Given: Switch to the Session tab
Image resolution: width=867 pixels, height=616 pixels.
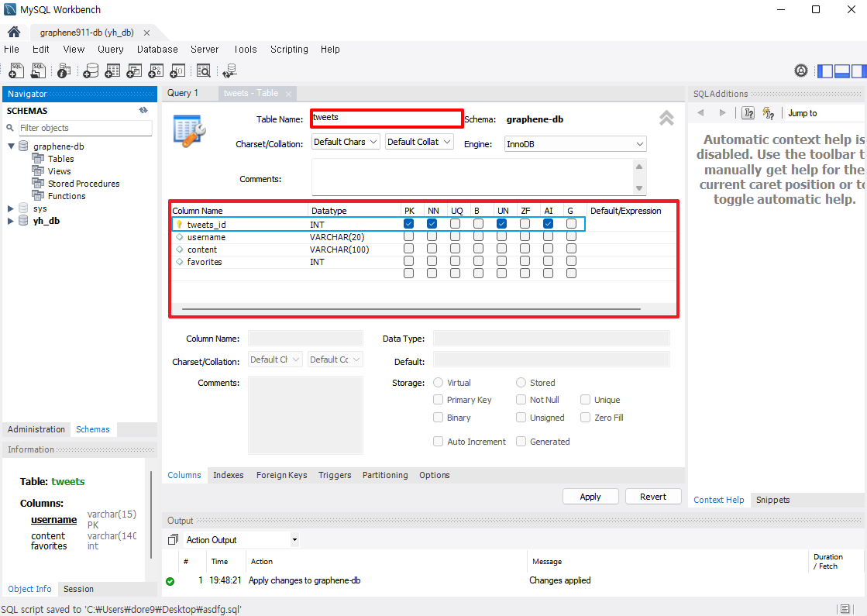Looking at the screenshot, I should tap(78, 589).
